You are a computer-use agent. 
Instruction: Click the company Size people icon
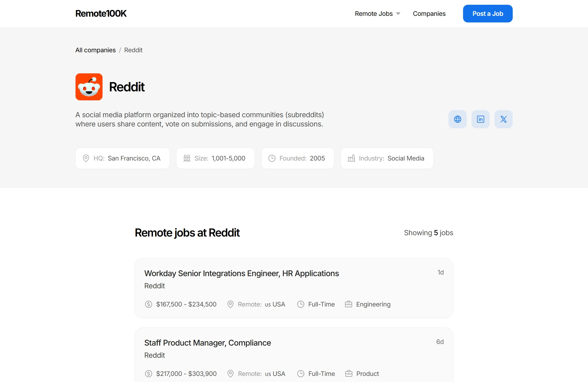point(187,158)
